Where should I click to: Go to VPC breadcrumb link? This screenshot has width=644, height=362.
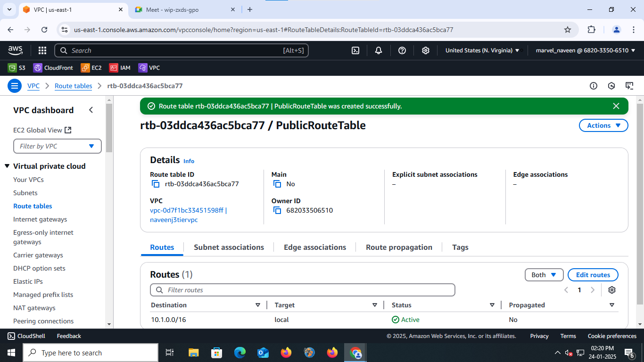[33, 86]
